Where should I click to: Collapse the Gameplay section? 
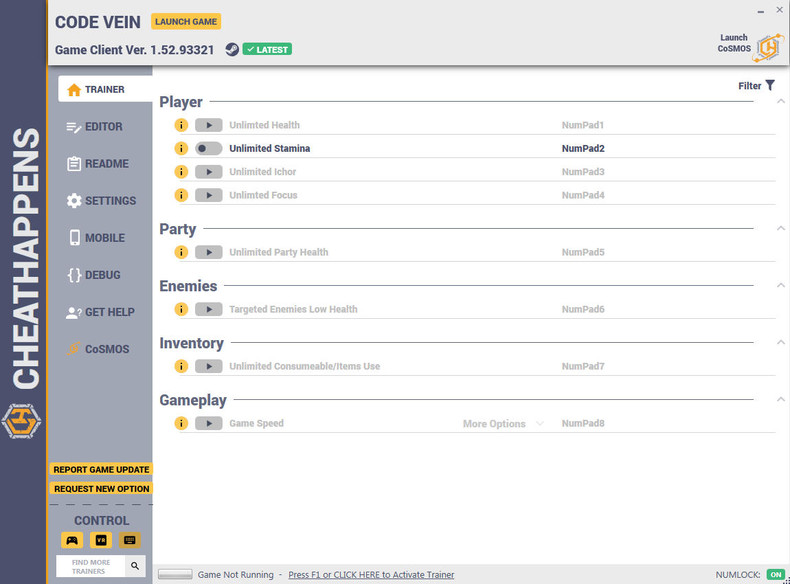point(780,399)
